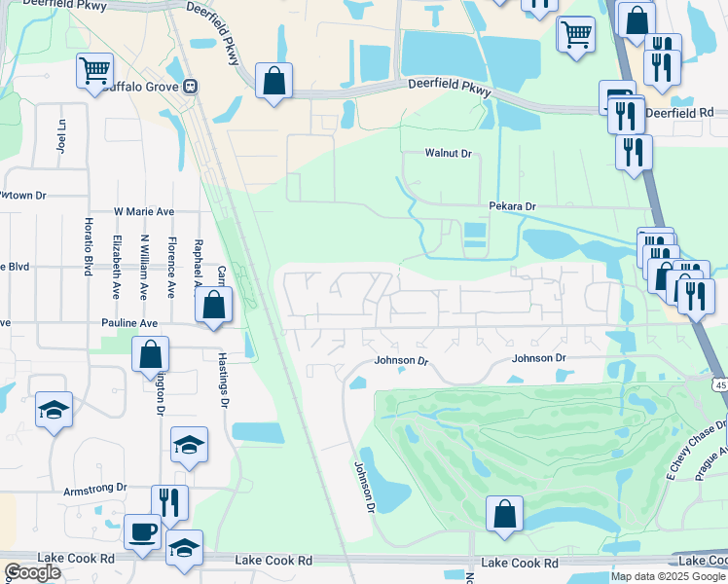The width and height of the screenshot is (728, 584).
Task: Click the restaurant marker right of Walnut Dr
Action: (634, 152)
